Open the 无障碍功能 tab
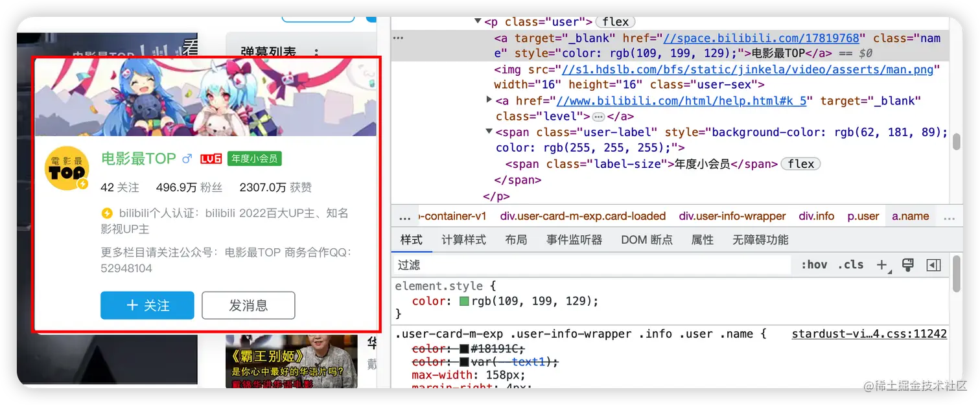This screenshot has height=405, width=980. tap(760, 240)
